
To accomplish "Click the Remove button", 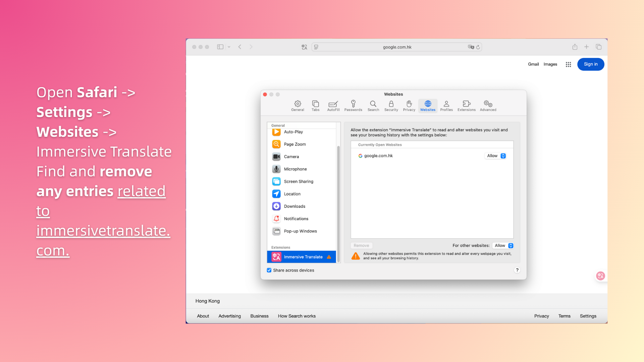I will click(x=361, y=246).
